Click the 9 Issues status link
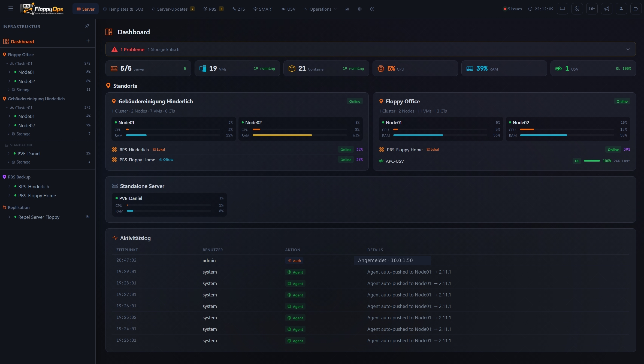Screen dimensions: 644x364 pos(512,8)
